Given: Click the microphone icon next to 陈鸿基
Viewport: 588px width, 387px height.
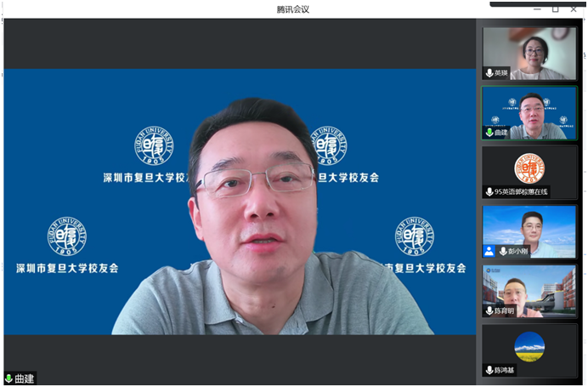Looking at the screenshot, I should (489, 370).
